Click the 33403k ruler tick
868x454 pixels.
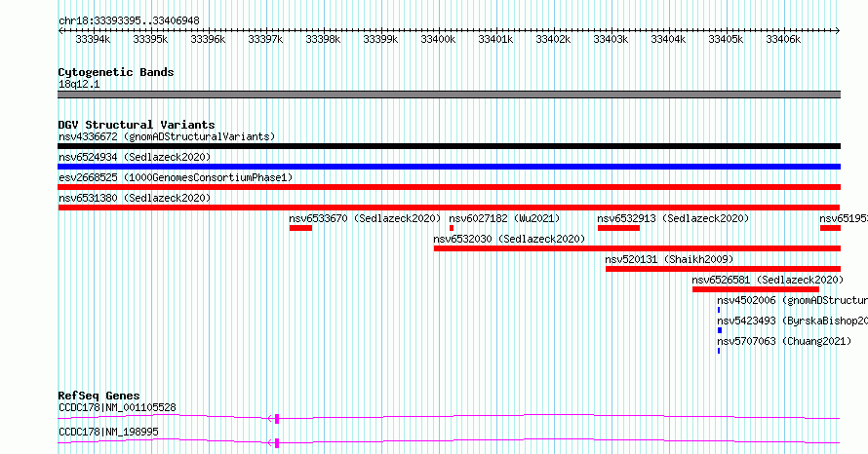point(612,39)
